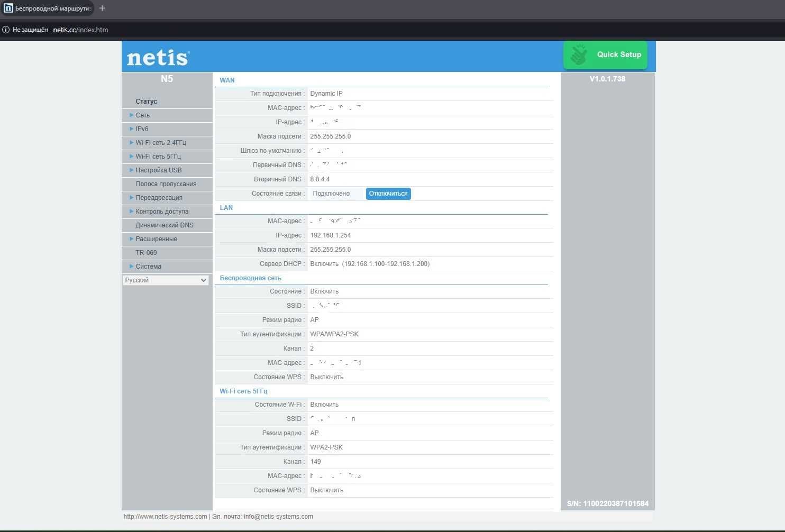
Task: Open the Статус menu item
Action: coord(146,101)
